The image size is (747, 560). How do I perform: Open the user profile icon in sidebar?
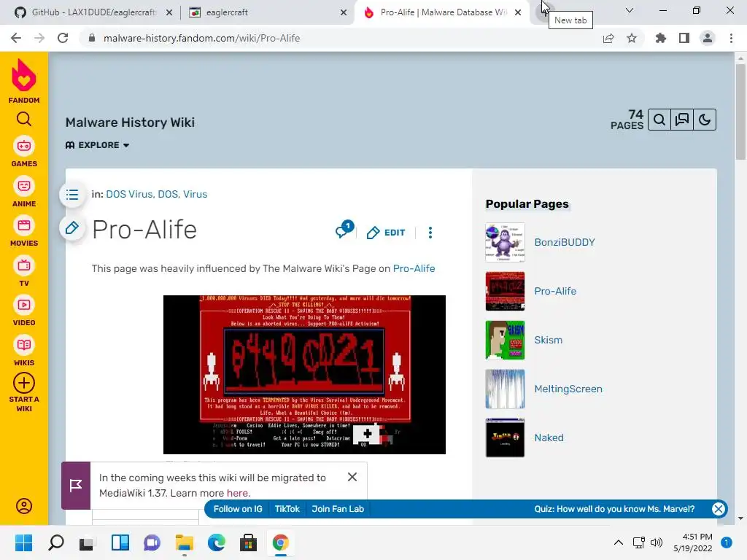[x=24, y=506]
